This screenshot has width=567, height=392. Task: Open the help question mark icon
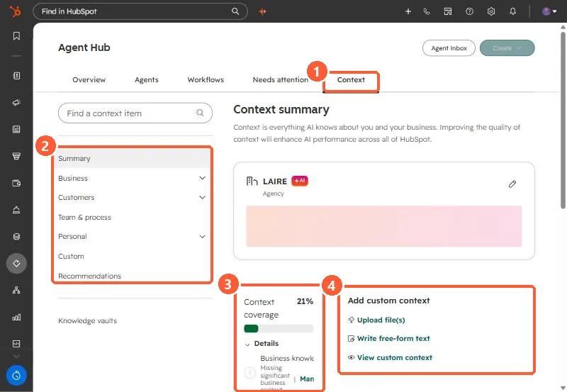coord(469,11)
